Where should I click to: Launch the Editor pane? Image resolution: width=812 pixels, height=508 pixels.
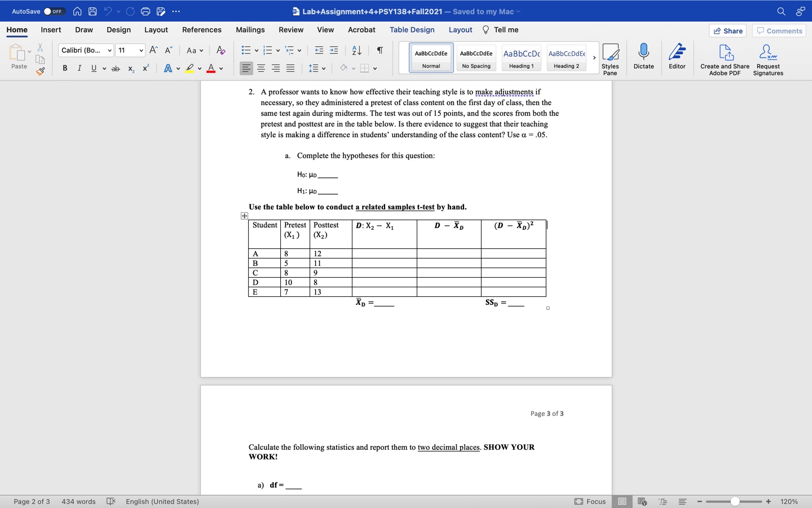pos(676,56)
